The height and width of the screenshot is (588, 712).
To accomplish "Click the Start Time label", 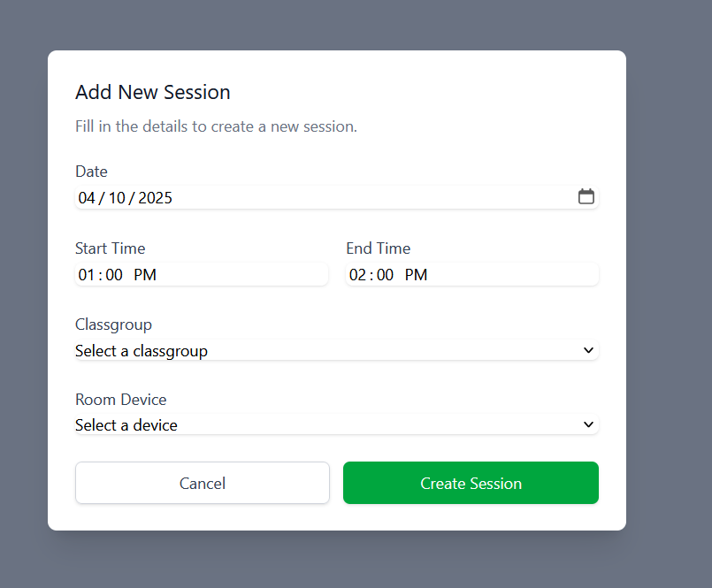I will 111,248.
